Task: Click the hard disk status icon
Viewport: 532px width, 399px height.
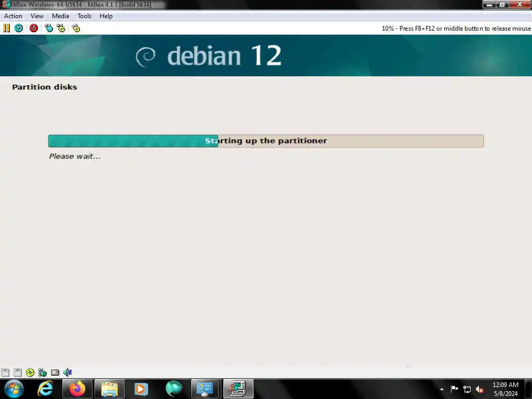Action: point(55,372)
